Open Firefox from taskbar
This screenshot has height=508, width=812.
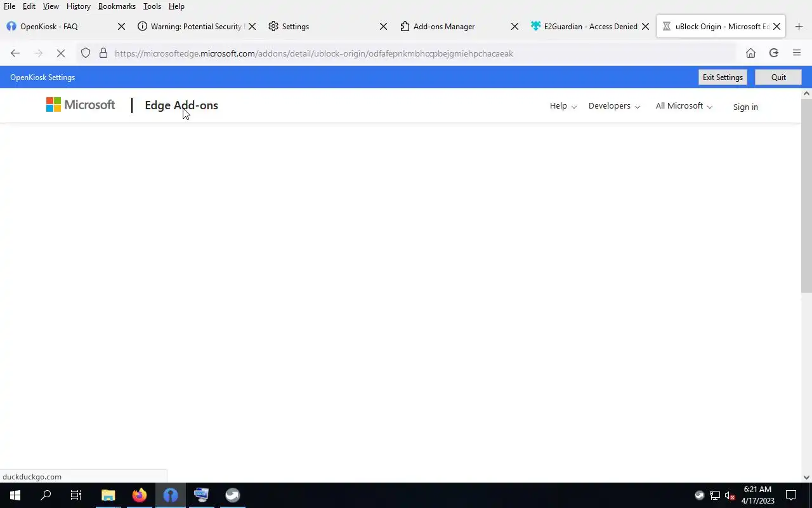coord(140,495)
